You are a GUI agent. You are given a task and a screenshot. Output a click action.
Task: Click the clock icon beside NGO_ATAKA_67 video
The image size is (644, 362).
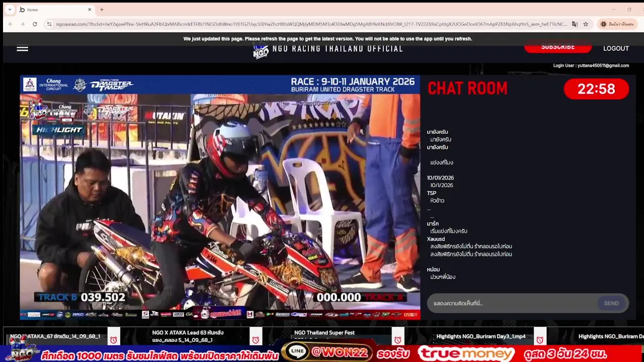click(114, 340)
